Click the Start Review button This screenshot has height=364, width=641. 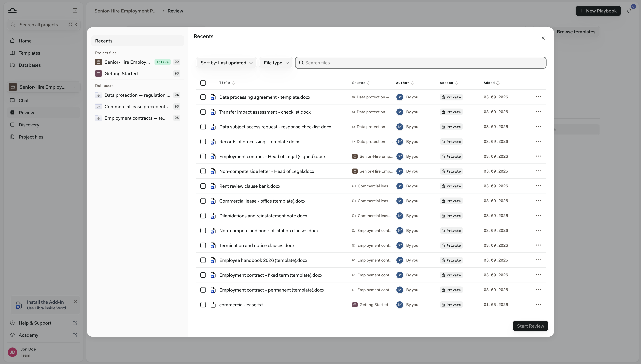pos(530,326)
